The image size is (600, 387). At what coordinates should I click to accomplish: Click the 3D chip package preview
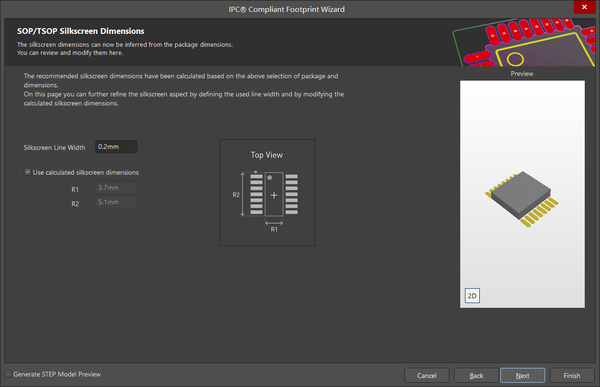(x=522, y=199)
